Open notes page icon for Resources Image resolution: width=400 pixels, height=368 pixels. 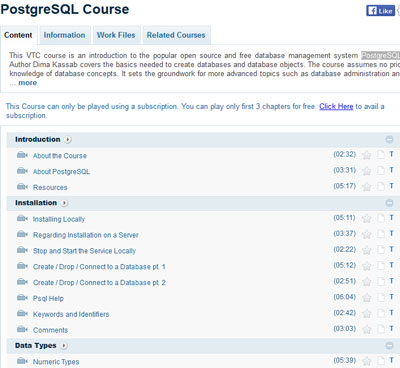(x=381, y=186)
